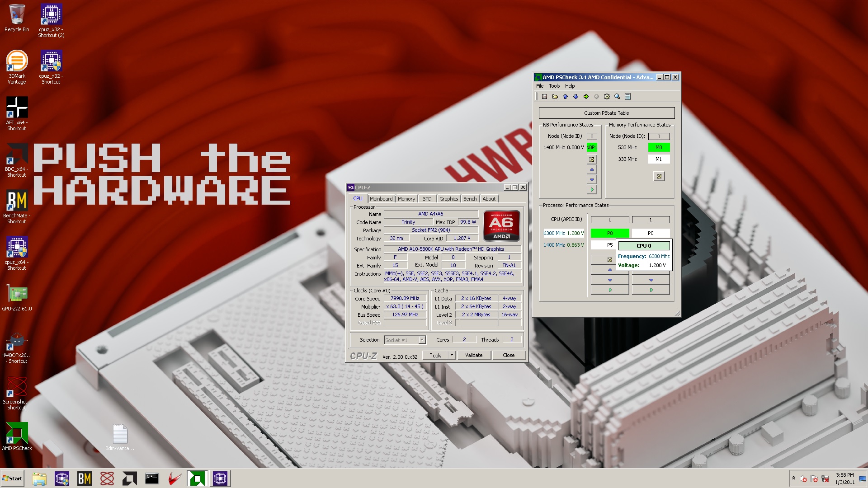
Task: Switch to the About tab in CPU-Z
Action: coord(489,199)
